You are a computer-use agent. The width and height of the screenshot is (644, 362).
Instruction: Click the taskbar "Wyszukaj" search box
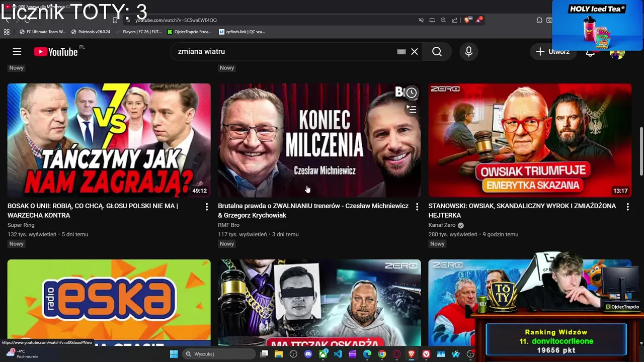coord(219,354)
